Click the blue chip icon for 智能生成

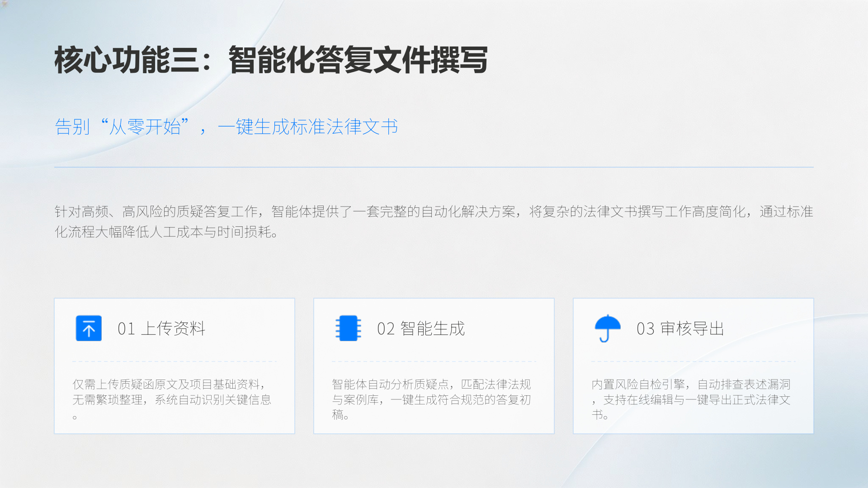(x=348, y=328)
